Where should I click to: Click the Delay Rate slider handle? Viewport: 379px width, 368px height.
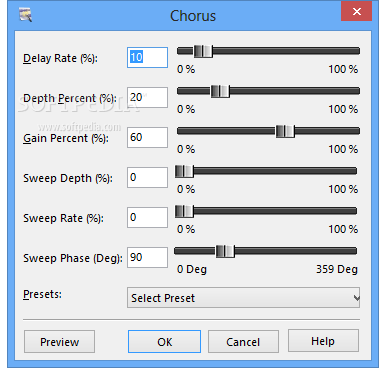click(x=203, y=51)
